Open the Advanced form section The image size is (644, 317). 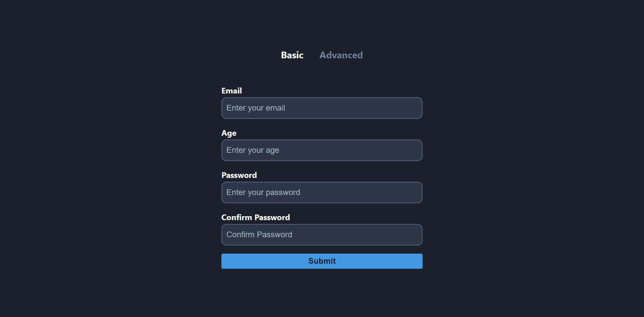click(x=341, y=55)
